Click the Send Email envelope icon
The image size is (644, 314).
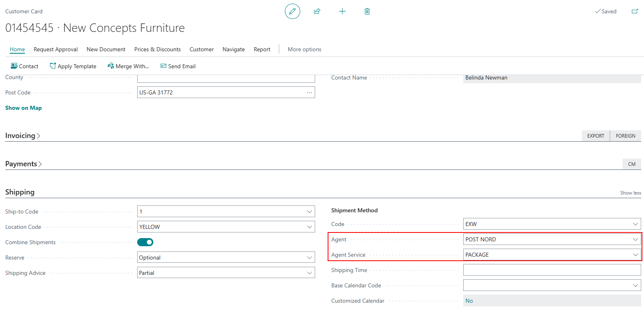(163, 66)
